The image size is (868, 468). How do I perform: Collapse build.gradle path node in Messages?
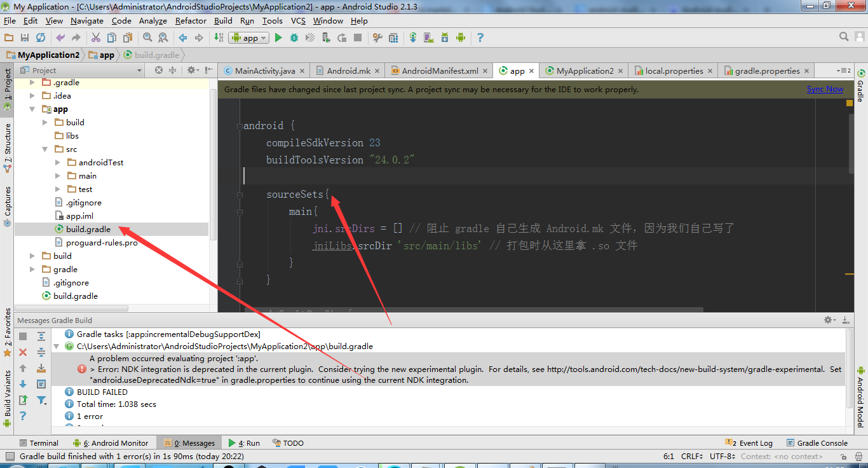56,347
